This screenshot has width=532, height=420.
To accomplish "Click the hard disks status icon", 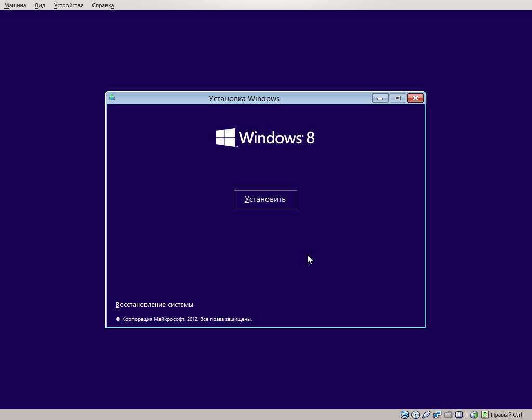I will point(404,414).
